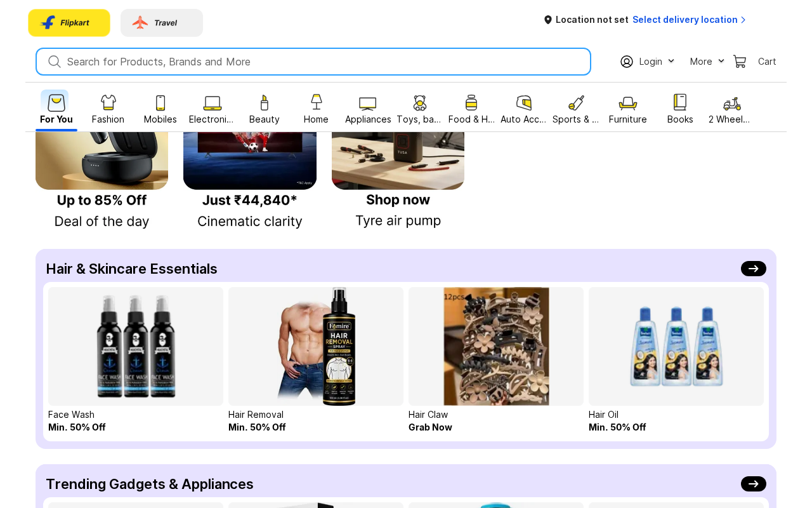Open the Beauty lipstick icon
Screen dimensions: 812x508
click(x=265, y=102)
